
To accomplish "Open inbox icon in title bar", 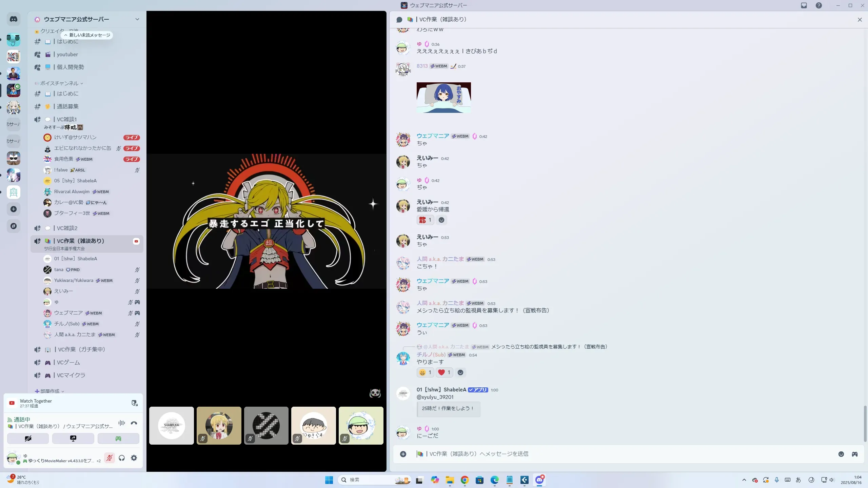I will pyautogui.click(x=804, y=5).
